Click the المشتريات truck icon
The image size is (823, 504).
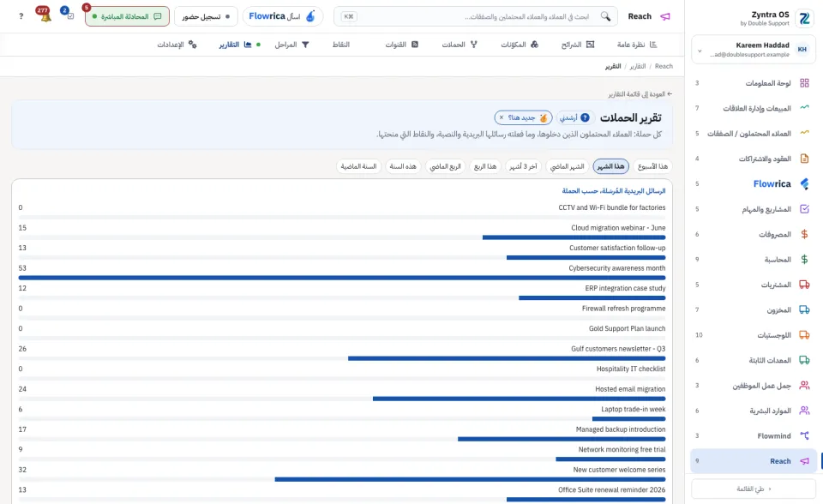(x=804, y=285)
